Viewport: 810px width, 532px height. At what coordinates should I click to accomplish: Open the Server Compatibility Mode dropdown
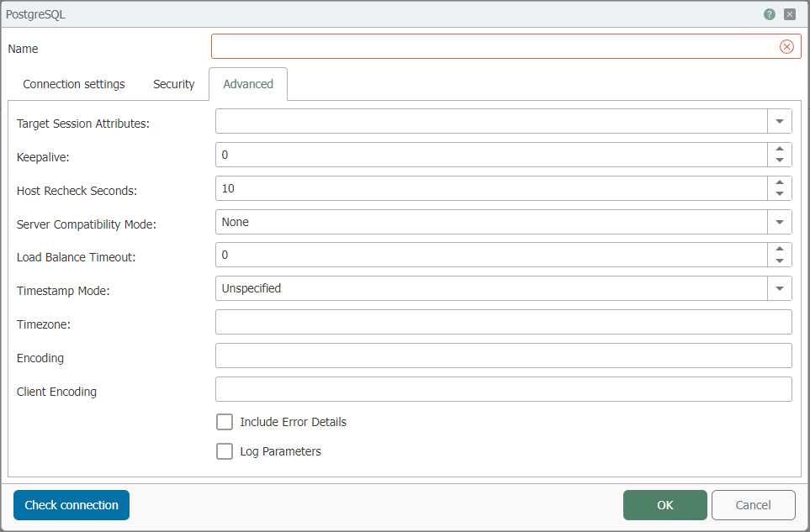click(780, 222)
